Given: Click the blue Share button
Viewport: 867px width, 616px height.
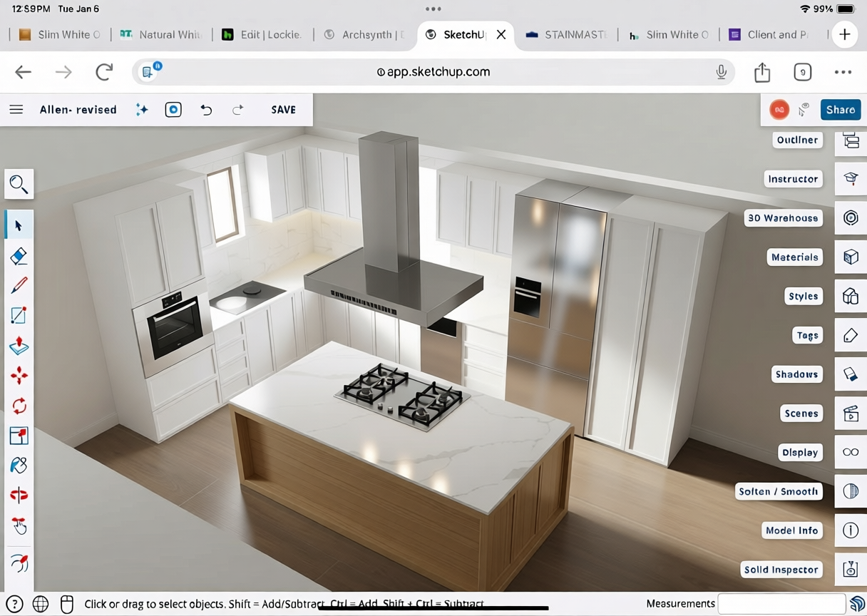Looking at the screenshot, I should click(x=840, y=110).
